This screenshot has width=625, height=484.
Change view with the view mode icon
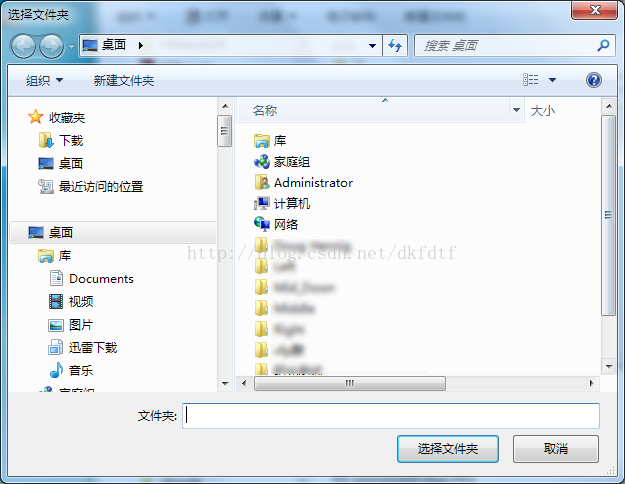[x=531, y=80]
